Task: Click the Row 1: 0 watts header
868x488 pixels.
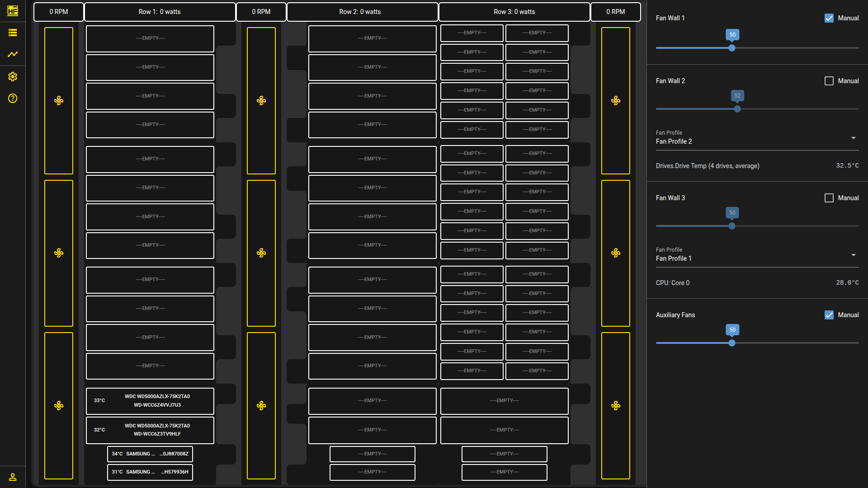Action: click(160, 12)
